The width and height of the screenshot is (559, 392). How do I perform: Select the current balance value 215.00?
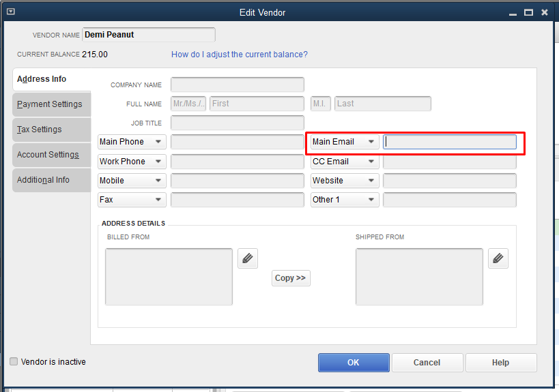point(95,55)
